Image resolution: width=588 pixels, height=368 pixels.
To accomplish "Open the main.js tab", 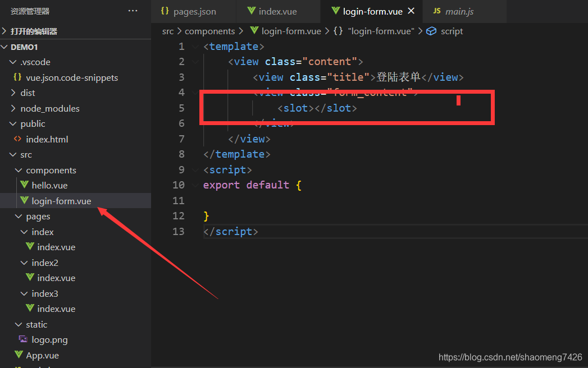I will pyautogui.click(x=459, y=11).
